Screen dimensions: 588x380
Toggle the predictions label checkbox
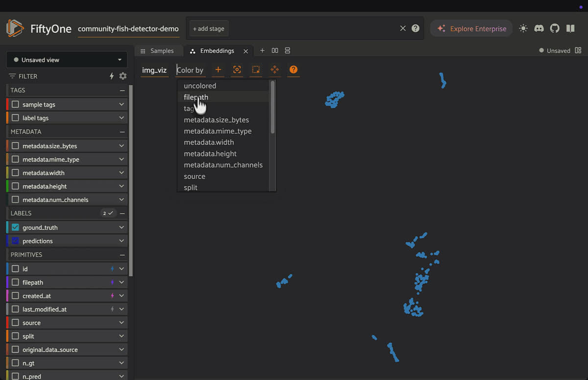tap(15, 241)
